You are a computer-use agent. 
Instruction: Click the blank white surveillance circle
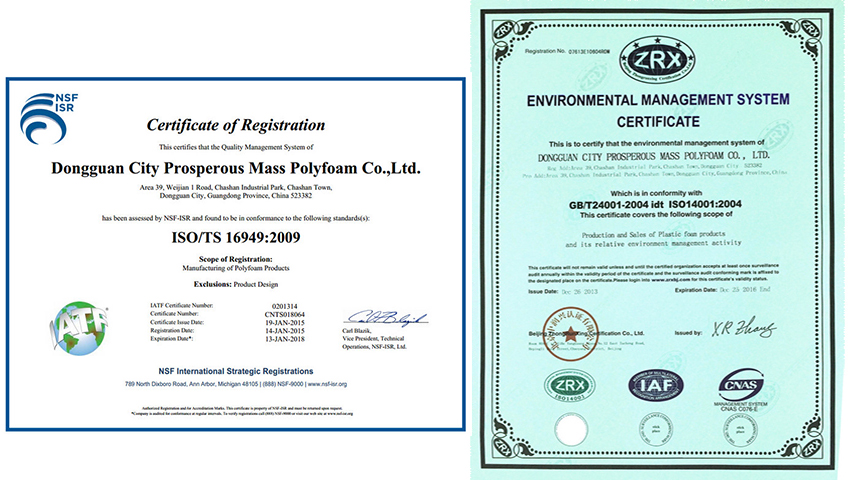(571, 431)
